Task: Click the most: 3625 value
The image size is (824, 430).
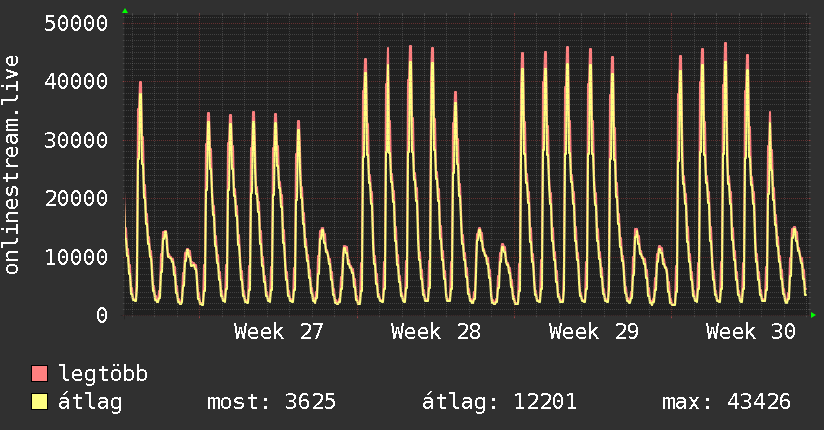Action: pyautogui.click(x=271, y=402)
